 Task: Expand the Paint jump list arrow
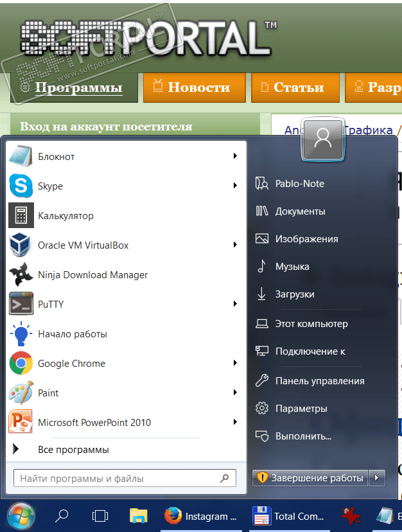(x=235, y=393)
